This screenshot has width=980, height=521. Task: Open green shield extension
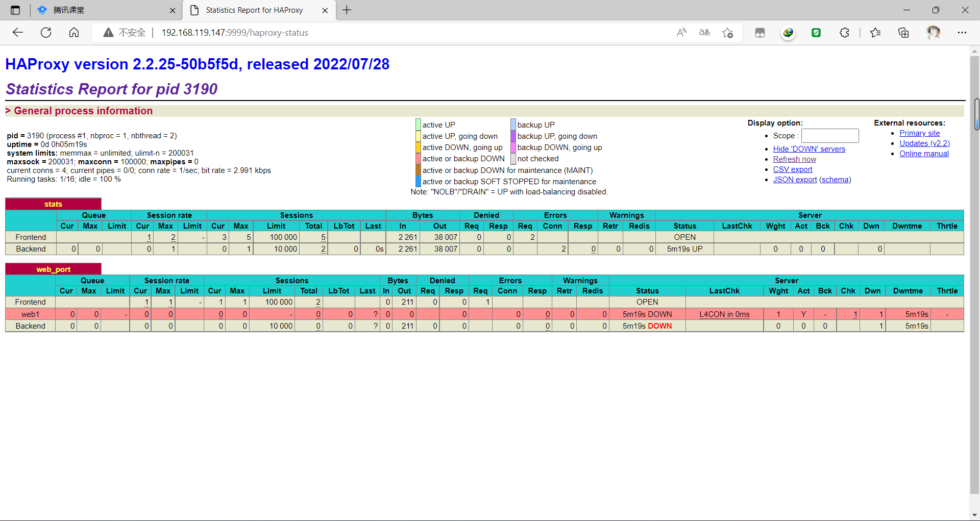[x=816, y=33]
